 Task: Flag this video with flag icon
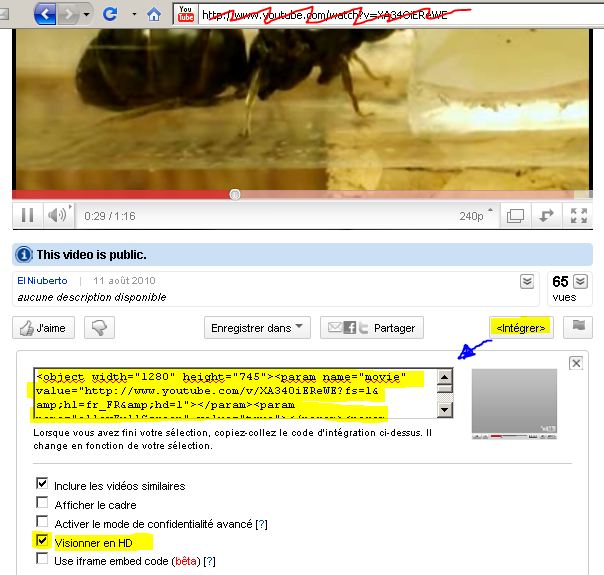coord(578,327)
